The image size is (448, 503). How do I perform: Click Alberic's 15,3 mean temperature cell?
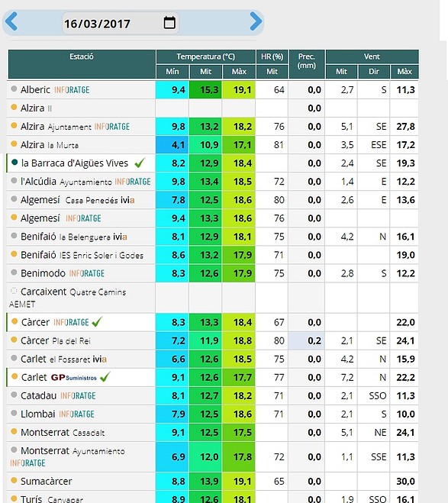click(x=205, y=90)
